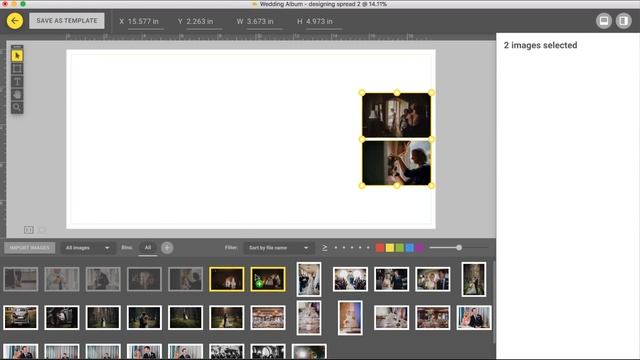Select the Zoom magnifier tool
Image resolution: width=640 pixels, height=360 pixels.
click(x=17, y=107)
